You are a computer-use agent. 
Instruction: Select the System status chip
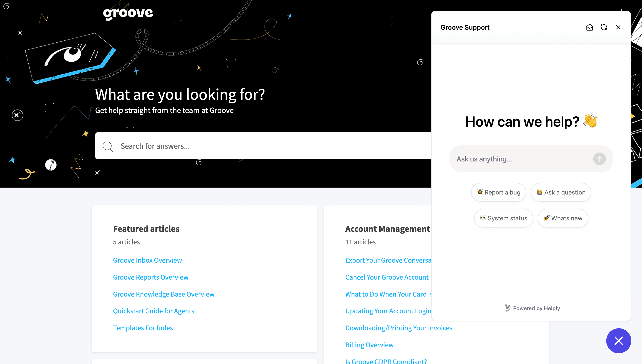(x=503, y=218)
